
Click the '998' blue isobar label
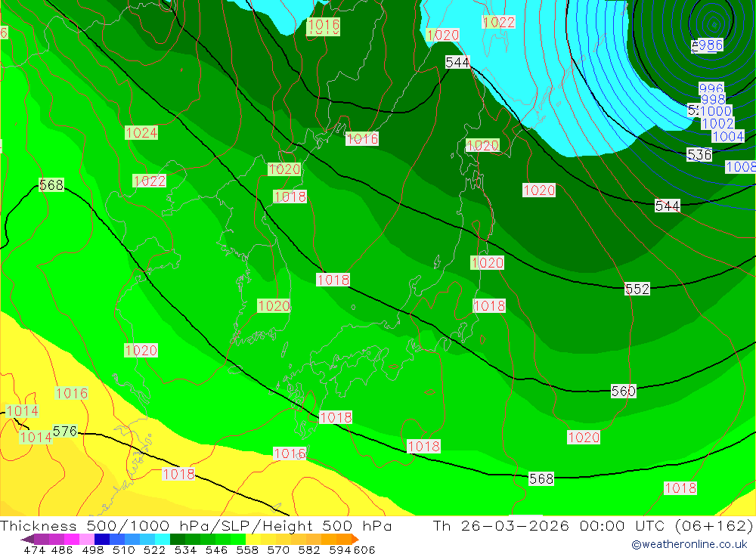point(713,99)
